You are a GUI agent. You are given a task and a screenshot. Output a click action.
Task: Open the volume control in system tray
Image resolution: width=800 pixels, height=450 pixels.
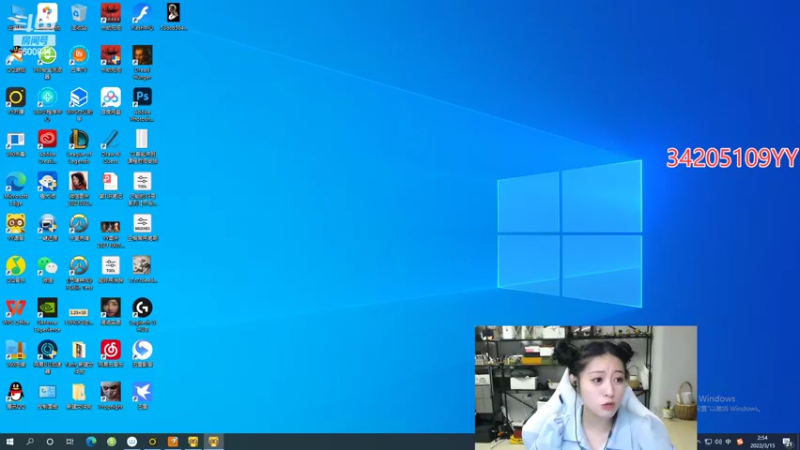coord(718,442)
